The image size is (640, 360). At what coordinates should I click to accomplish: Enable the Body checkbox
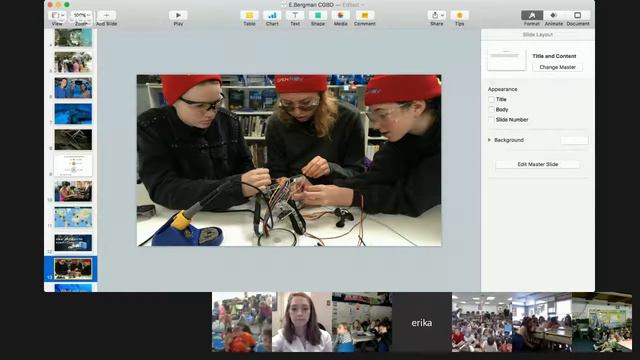tap(491, 109)
